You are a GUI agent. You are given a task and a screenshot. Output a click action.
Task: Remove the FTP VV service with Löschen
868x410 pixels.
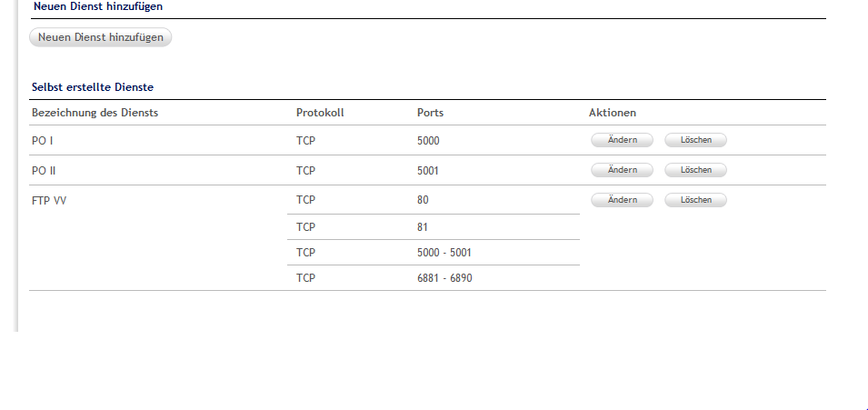(x=695, y=200)
